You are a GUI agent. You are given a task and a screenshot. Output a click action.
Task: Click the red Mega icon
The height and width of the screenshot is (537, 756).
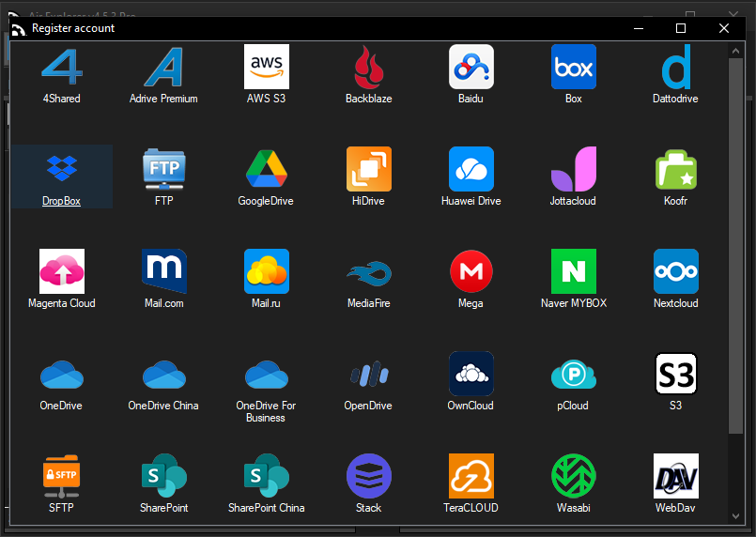click(471, 271)
